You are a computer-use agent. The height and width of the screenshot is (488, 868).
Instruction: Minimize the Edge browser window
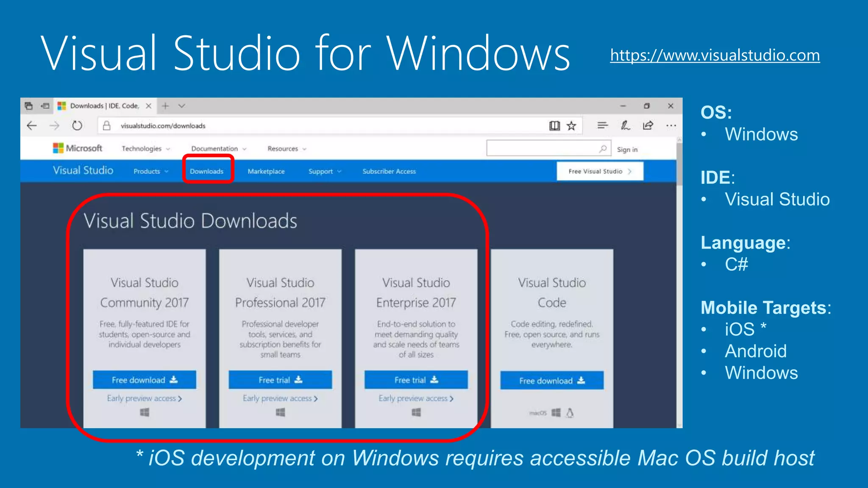coord(623,106)
